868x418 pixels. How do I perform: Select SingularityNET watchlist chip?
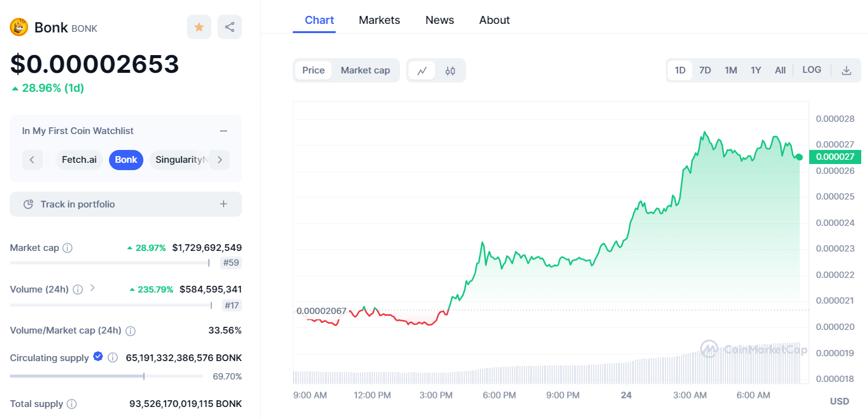click(179, 160)
